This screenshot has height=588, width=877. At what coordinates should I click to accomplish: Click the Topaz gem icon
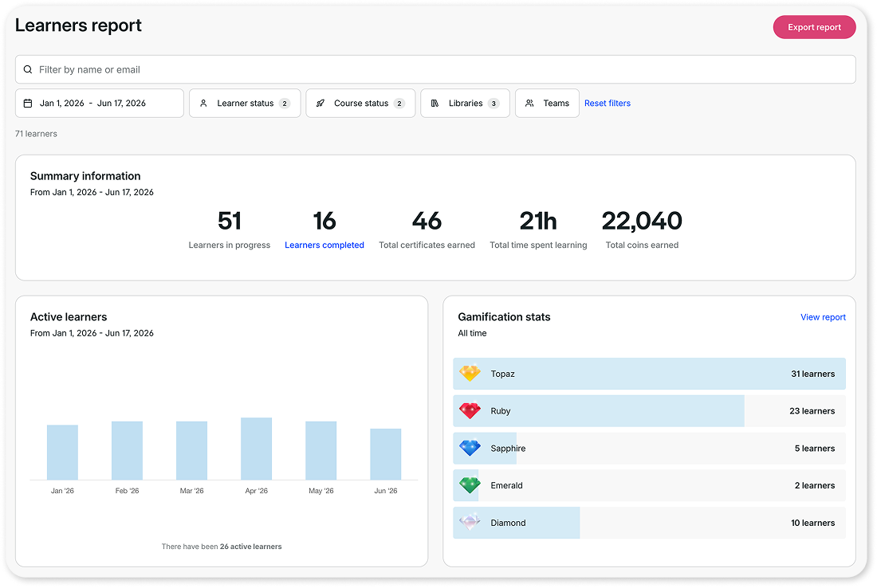click(x=470, y=373)
